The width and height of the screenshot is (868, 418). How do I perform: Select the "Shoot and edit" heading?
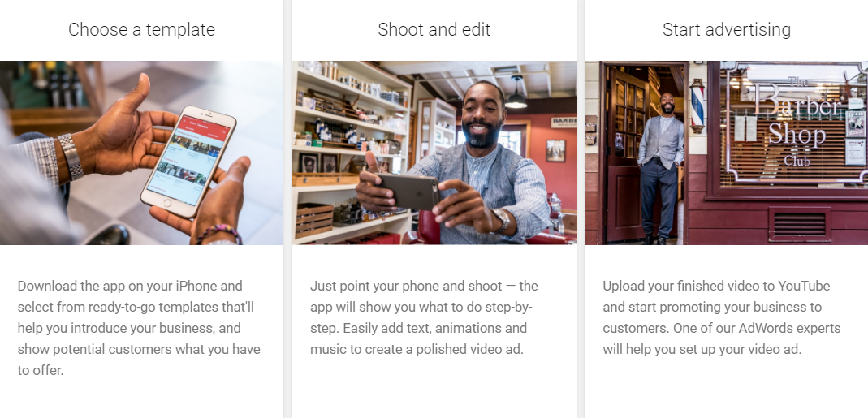pyautogui.click(x=434, y=29)
